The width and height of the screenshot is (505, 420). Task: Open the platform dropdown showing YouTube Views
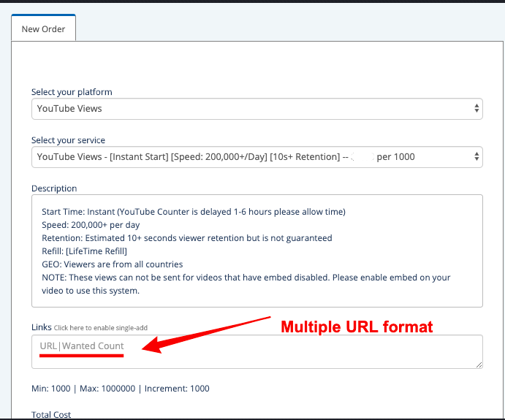coord(257,109)
